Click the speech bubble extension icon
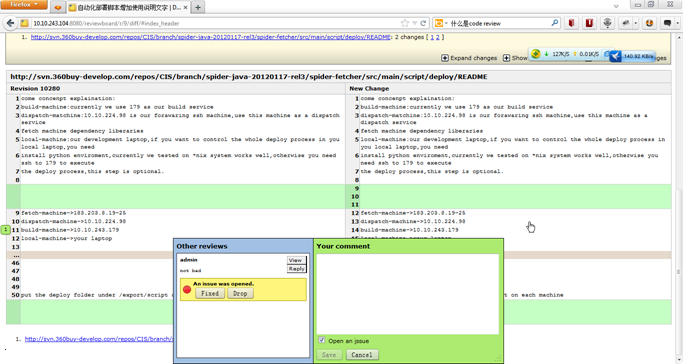Screen dimensions: 683x364 click(x=667, y=23)
